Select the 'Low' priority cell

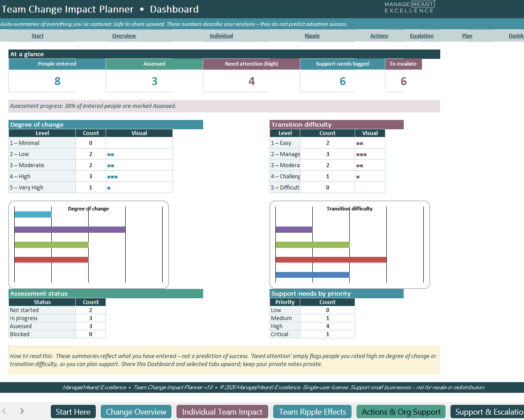[x=285, y=310]
